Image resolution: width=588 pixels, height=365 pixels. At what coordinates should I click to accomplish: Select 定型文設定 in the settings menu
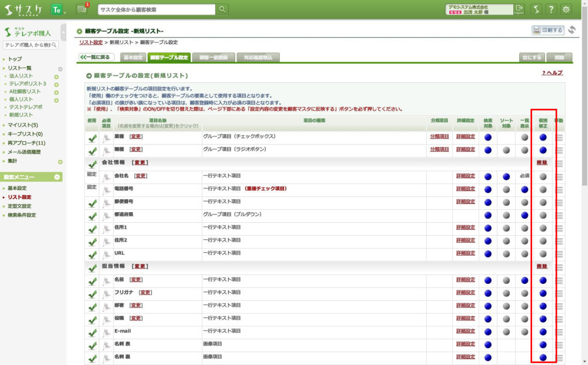(20, 206)
